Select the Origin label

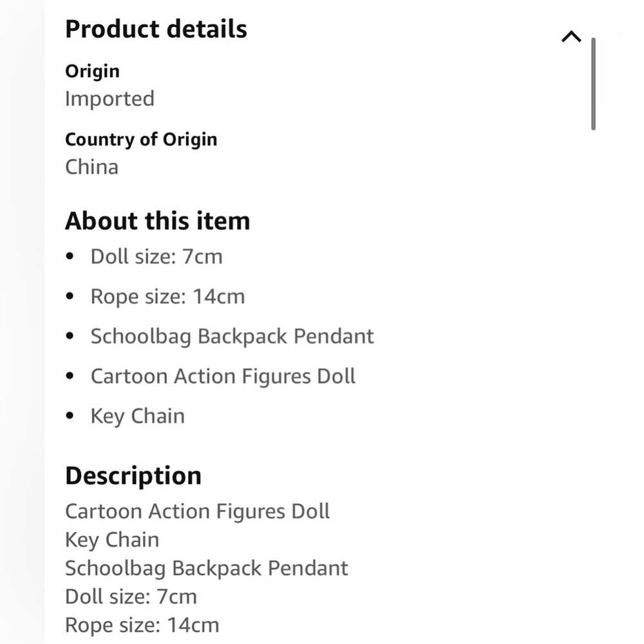[92, 71]
